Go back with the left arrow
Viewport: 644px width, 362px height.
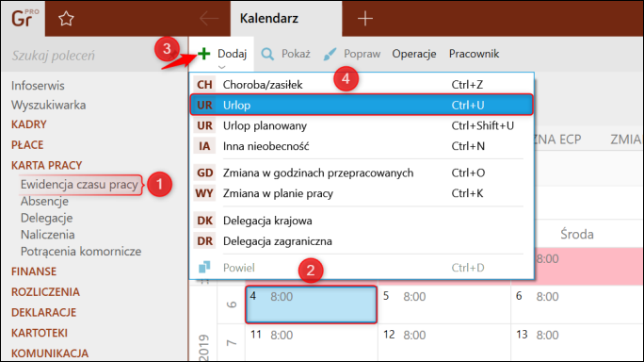tap(209, 19)
